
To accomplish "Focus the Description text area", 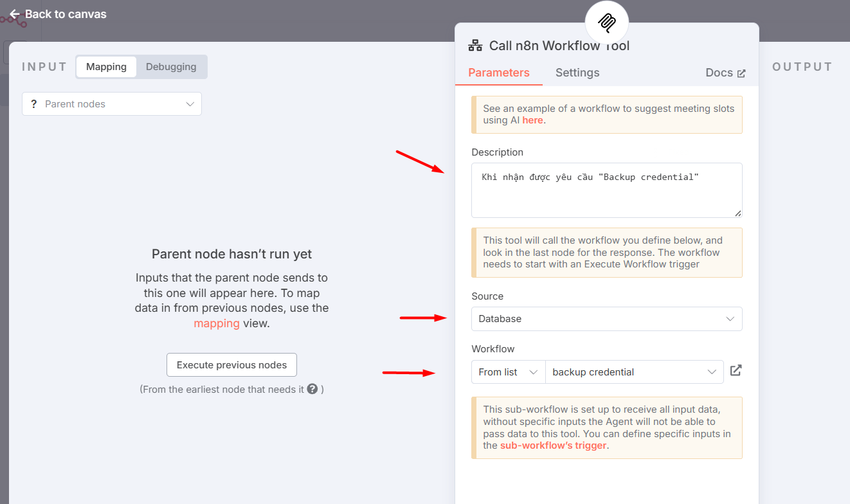I will pyautogui.click(x=607, y=190).
